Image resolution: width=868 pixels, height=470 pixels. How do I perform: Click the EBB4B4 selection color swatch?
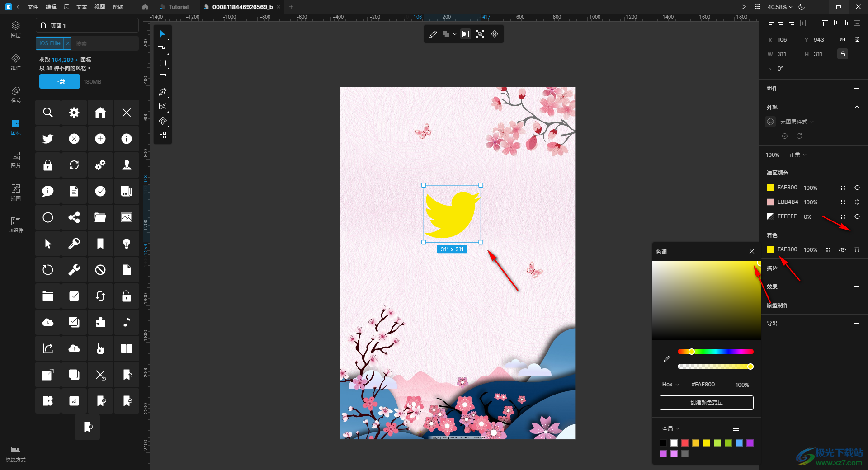pos(770,202)
